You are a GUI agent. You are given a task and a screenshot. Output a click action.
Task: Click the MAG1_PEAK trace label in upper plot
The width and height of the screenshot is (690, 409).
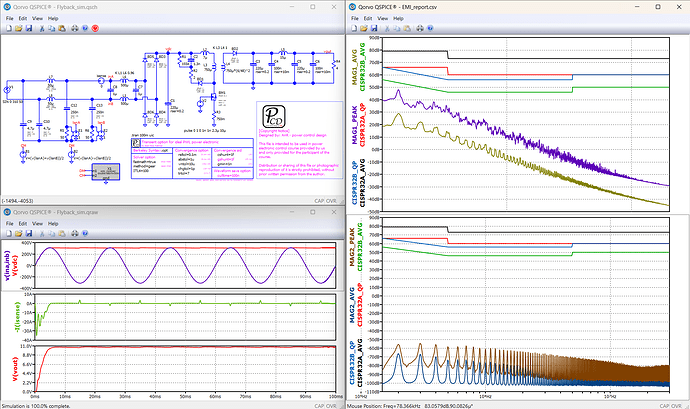point(354,125)
